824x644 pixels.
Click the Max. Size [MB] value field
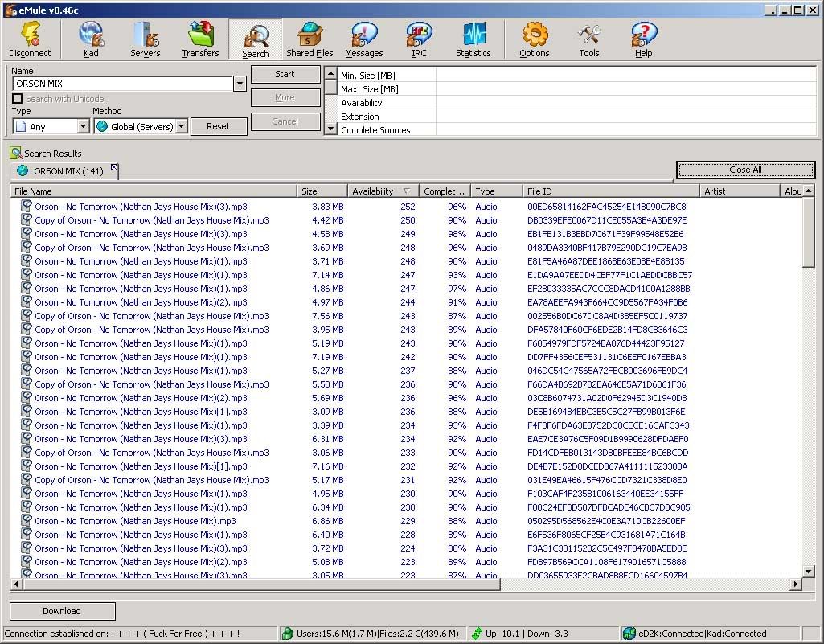click(x=626, y=89)
